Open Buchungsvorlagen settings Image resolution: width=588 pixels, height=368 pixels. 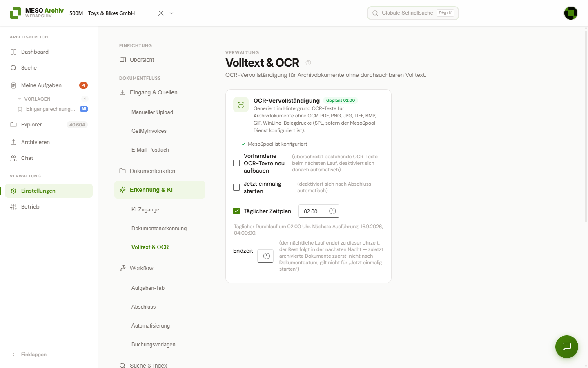(154, 344)
